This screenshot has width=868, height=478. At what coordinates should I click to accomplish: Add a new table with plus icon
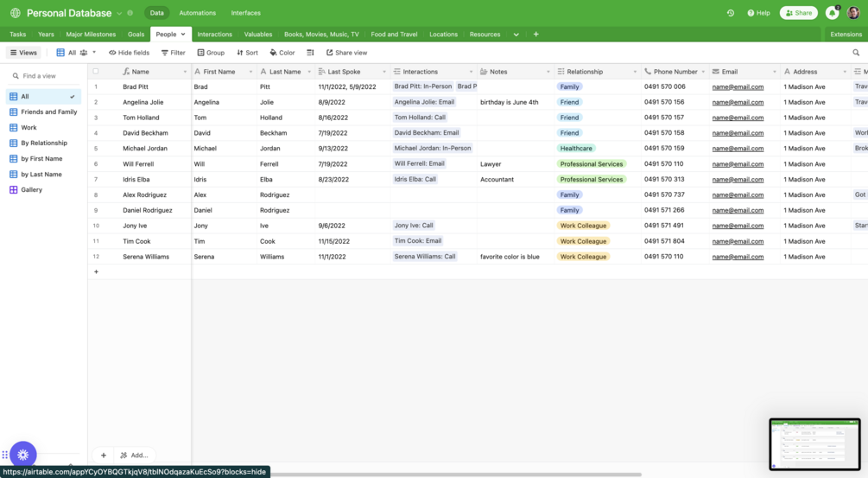coord(535,35)
